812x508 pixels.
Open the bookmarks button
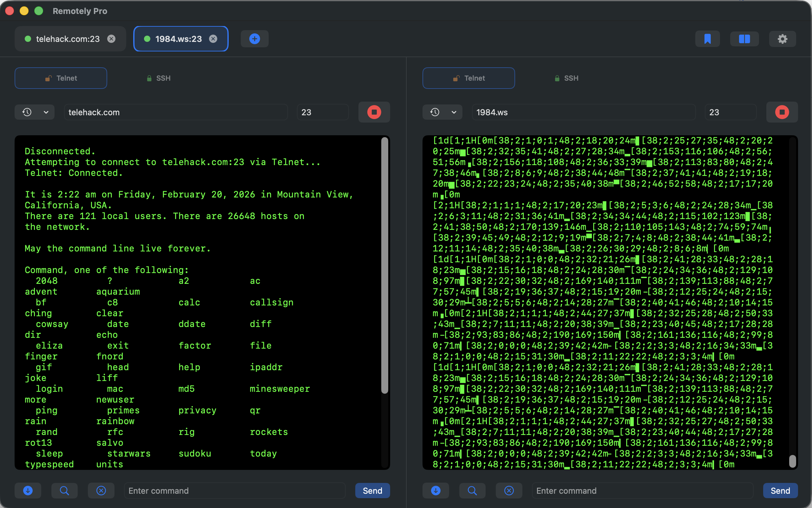coord(707,39)
